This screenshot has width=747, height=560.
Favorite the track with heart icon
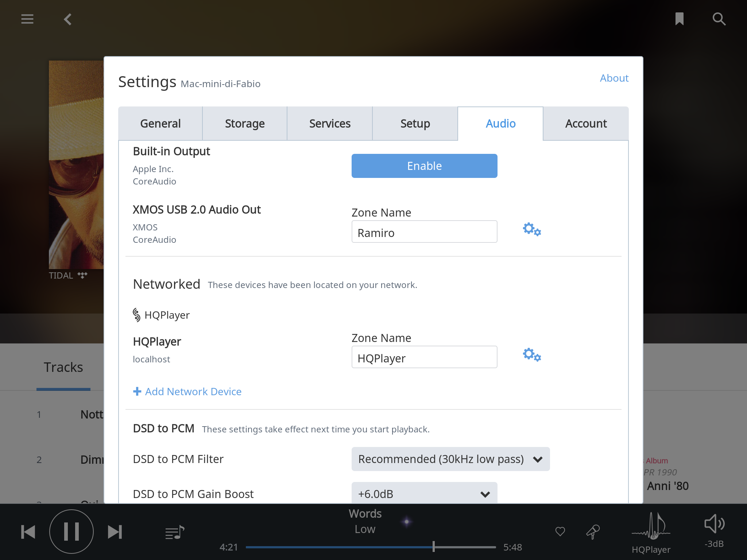point(560,532)
